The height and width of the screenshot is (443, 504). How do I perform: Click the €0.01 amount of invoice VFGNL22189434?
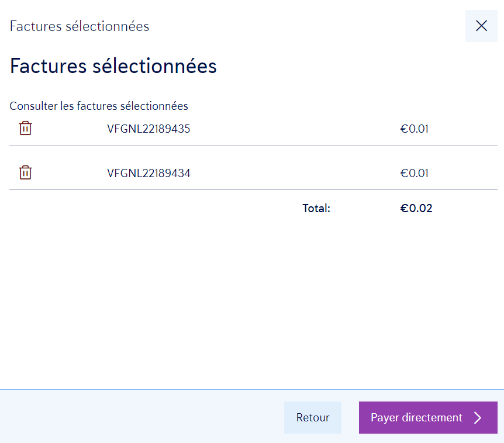click(414, 174)
